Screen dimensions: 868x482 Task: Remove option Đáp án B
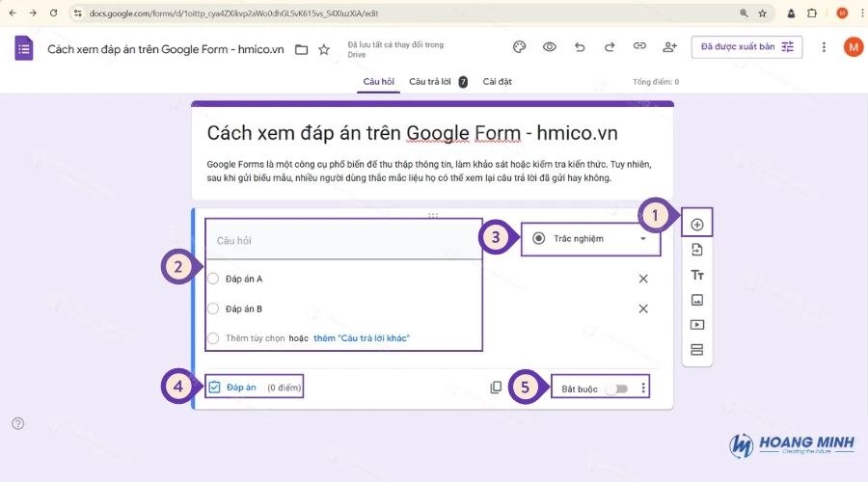[x=643, y=308]
